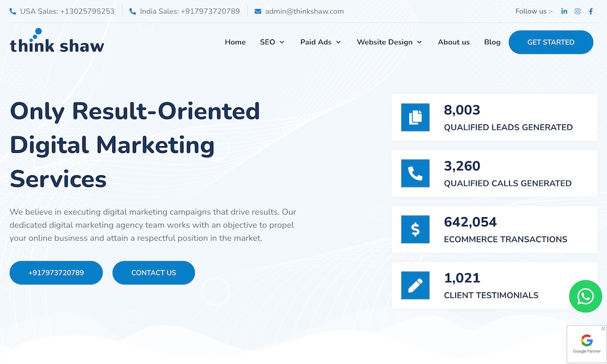This screenshot has width=607, height=364.
Task: Visit the Blog menu link
Action: (492, 42)
